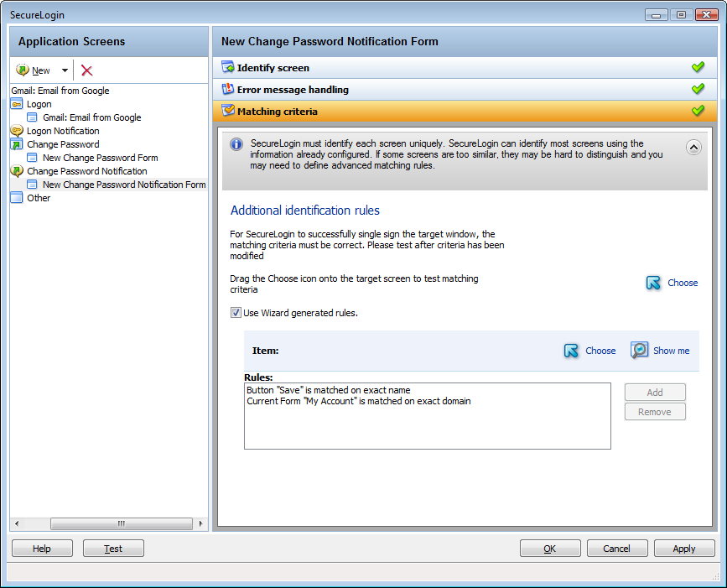The width and height of the screenshot is (727, 588).
Task: Click the Choose link next to drag instructions
Action: pyautogui.click(x=683, y=283)
